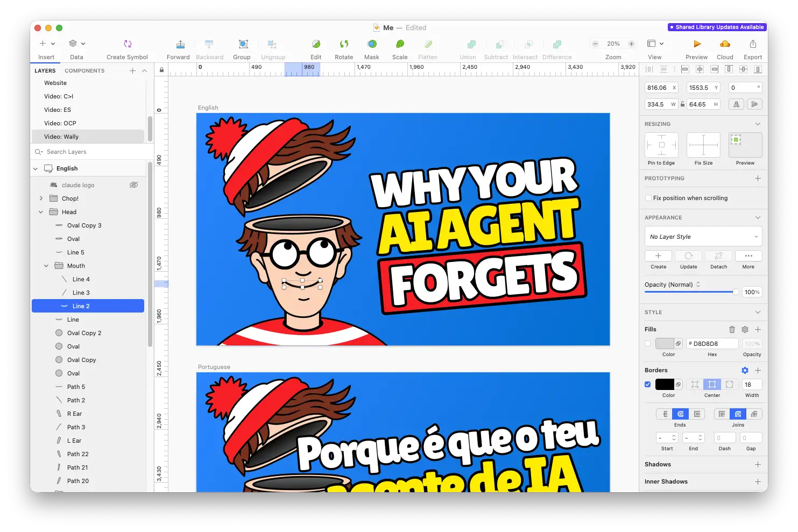Click the Create Symbol toolbar icon
798x532 pixels.
pyautogui.click(x=128, y=44)
